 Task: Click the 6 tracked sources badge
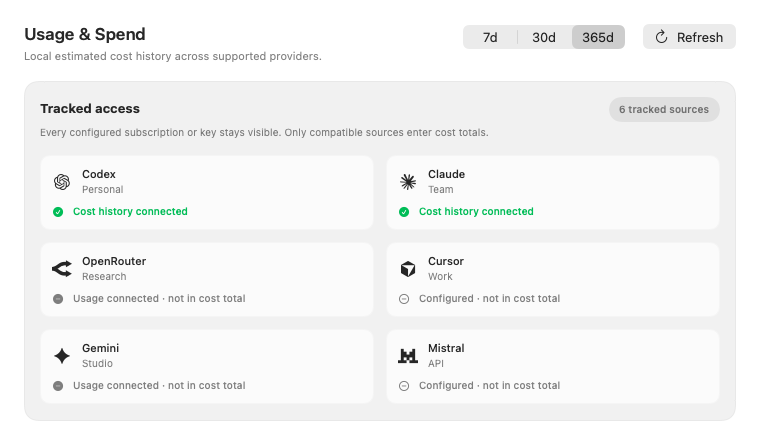[x=664, y=110]
